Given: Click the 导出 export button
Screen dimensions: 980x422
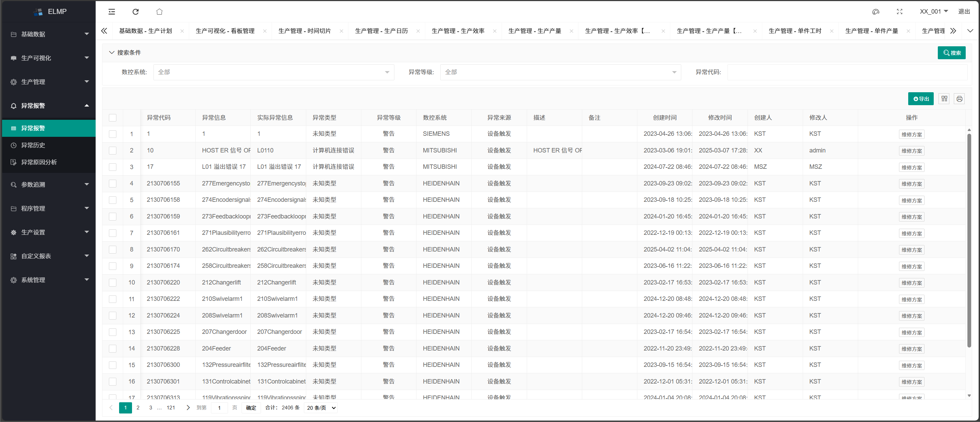Looking at the screenshot, I should point(921,99).
